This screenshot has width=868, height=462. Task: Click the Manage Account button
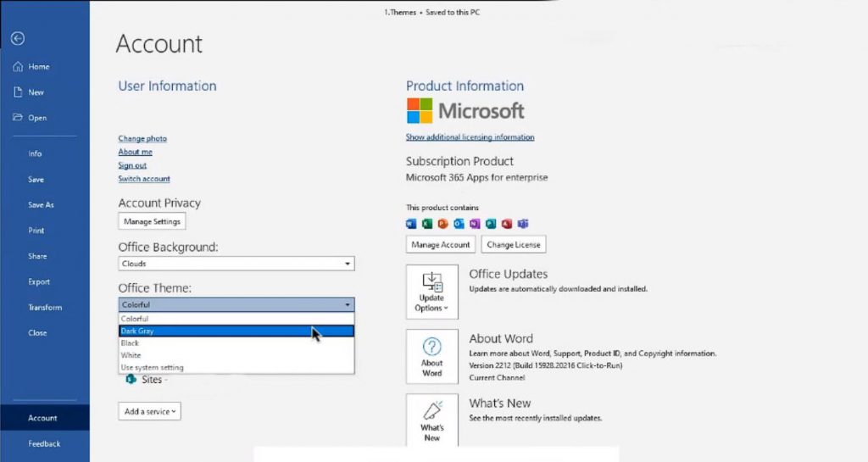tap(441, 244)
